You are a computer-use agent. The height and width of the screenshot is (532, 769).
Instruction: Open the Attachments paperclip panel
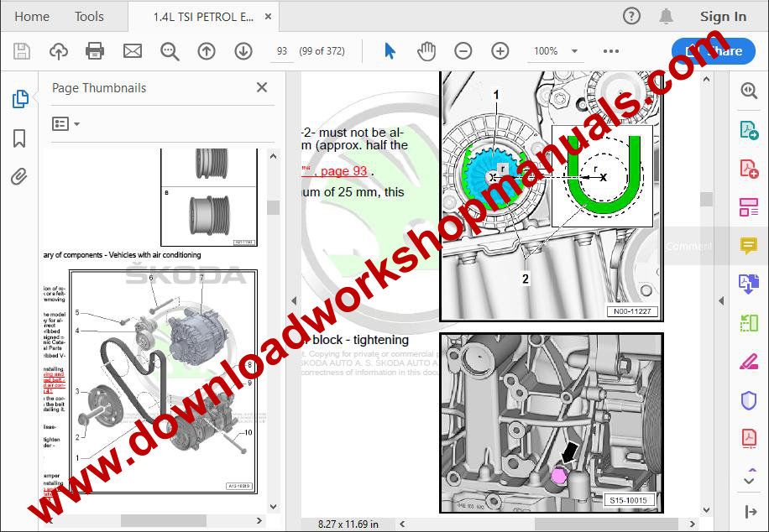pos(19,176)
